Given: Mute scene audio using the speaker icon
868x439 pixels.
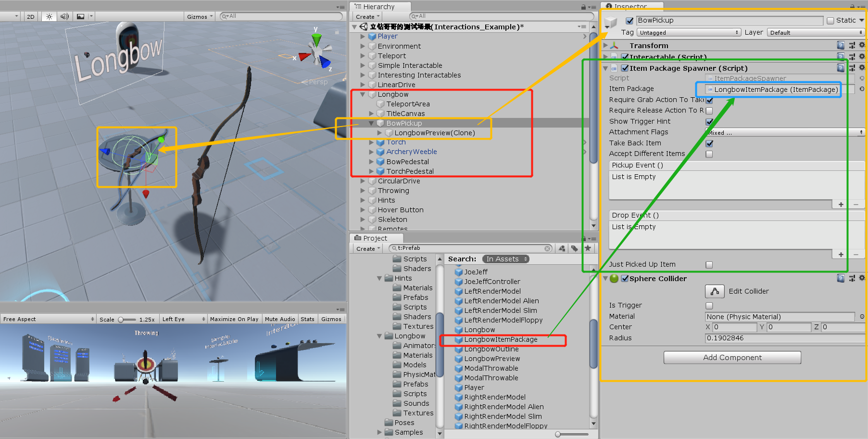Looking at the screenshot, I should 64,16.
